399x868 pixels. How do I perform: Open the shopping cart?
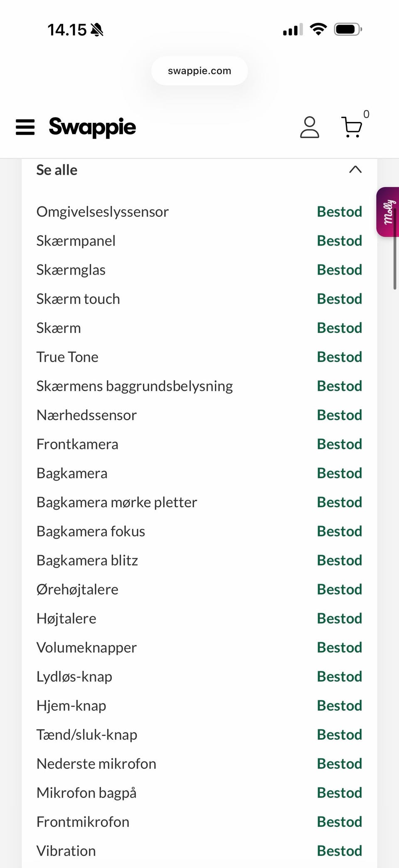[x=352, y=127]
